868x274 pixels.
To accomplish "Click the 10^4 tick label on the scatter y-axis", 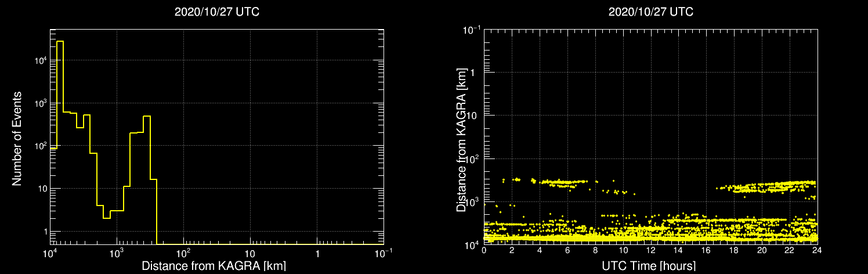I will click(x=473, y=244).
